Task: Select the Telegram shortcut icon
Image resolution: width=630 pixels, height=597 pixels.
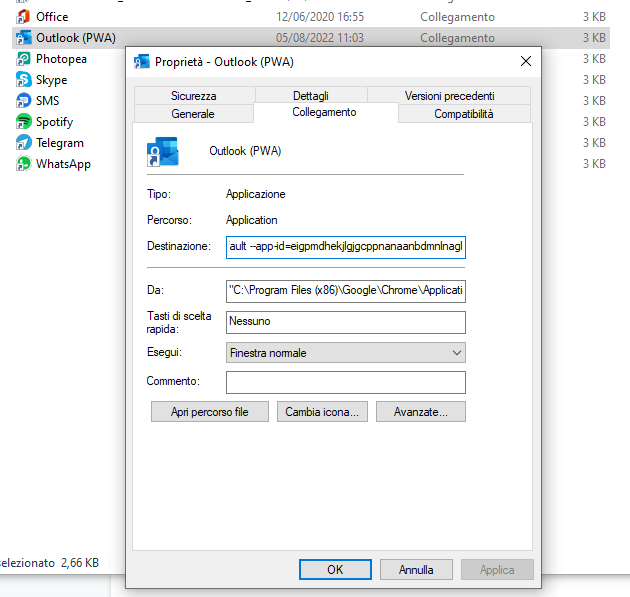Action: (23, 143)
